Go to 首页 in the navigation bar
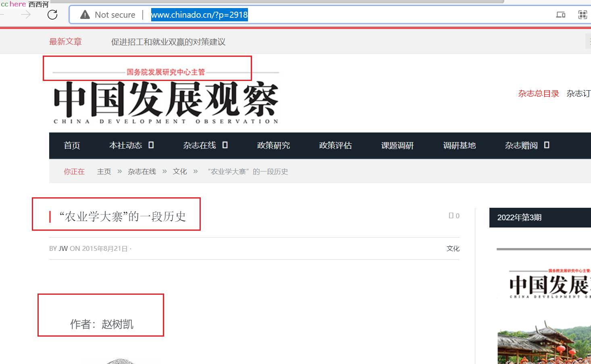 pos(72,145)
